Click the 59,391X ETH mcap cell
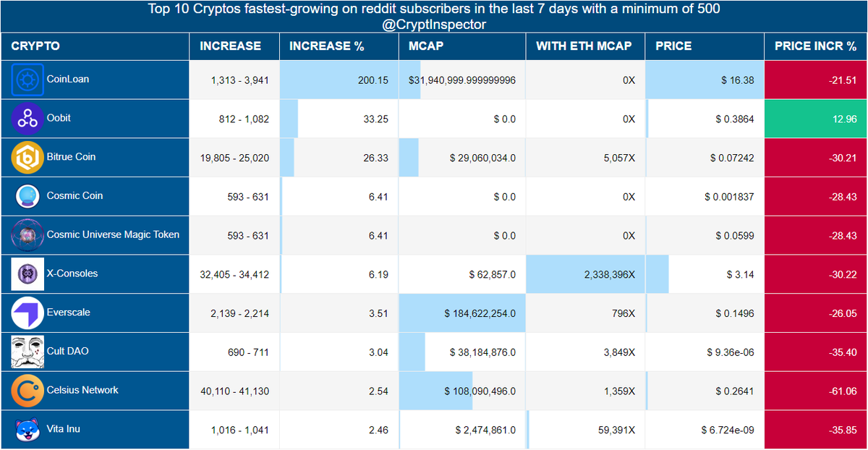Image resolution: width=868 pixels, height=450 pixels. pyautogui.click(x=585, y=430)
